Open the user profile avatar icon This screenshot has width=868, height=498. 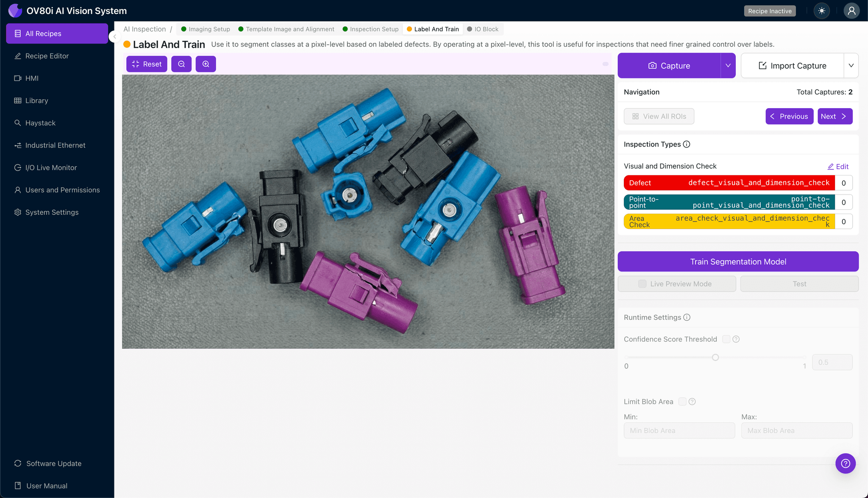[851, 11]
